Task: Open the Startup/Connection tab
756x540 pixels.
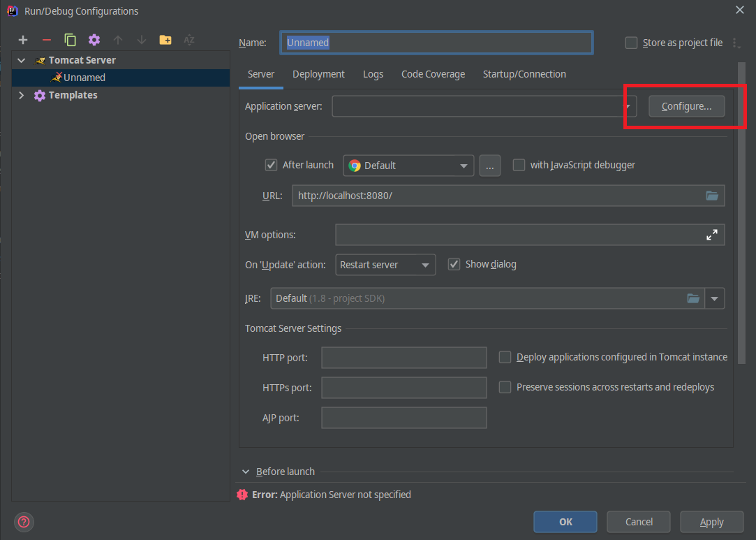Action: (524, 74)
